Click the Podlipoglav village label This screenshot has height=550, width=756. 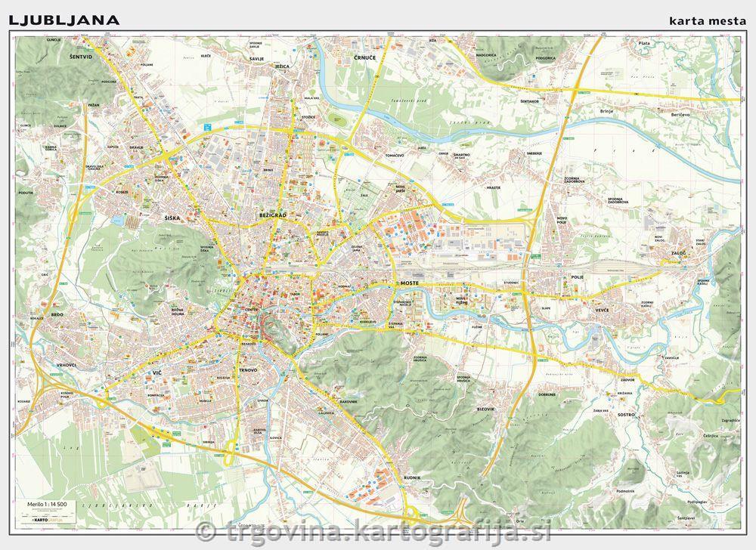[697, 502]
